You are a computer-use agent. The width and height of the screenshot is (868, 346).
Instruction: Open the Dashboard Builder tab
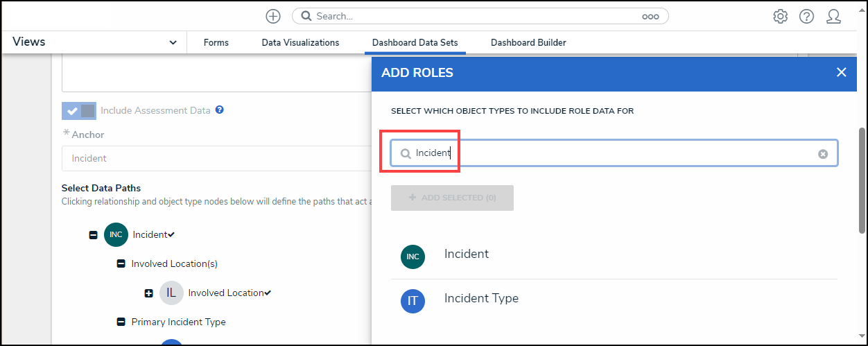[x=528, y=42]
